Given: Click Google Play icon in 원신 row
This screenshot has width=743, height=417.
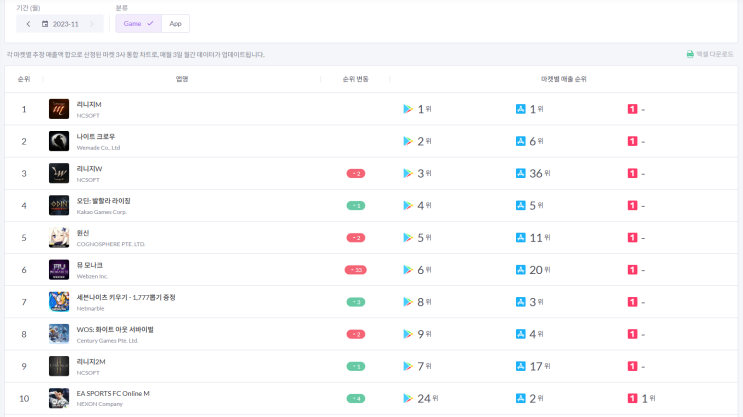Looking at the screenshot, I should pos(408,237).
